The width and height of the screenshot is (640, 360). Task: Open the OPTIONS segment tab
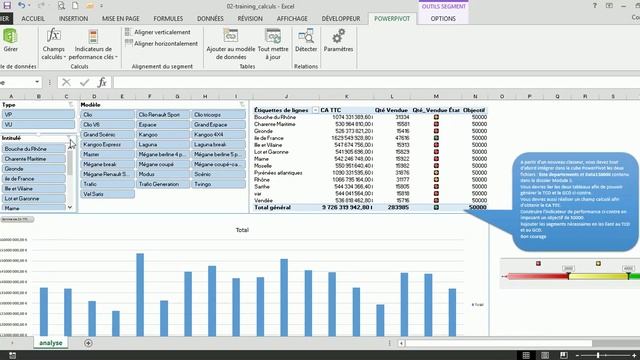[x=443, y=19]
